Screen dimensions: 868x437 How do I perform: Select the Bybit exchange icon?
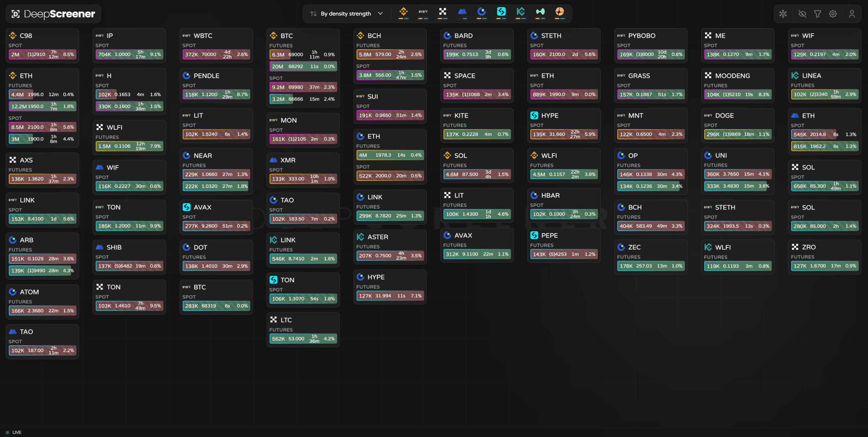(423, 12)
